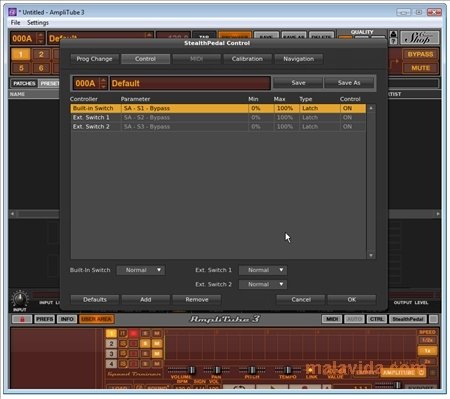Select track 2 in the recorder

point(111,343)
